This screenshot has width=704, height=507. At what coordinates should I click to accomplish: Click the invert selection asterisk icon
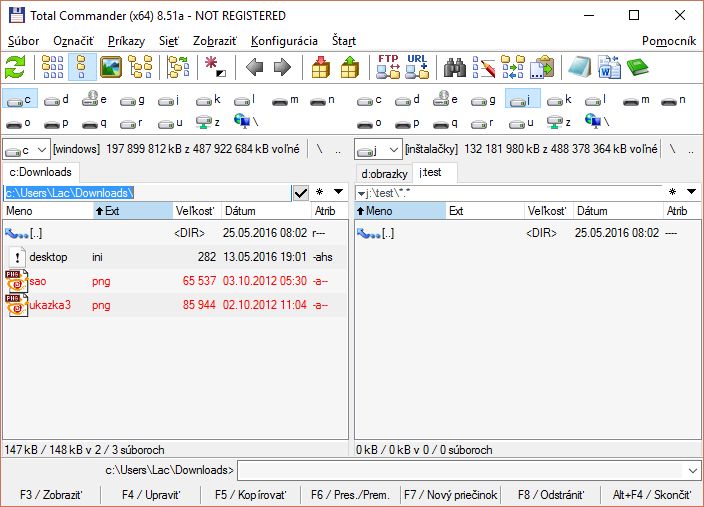point(215,67)
